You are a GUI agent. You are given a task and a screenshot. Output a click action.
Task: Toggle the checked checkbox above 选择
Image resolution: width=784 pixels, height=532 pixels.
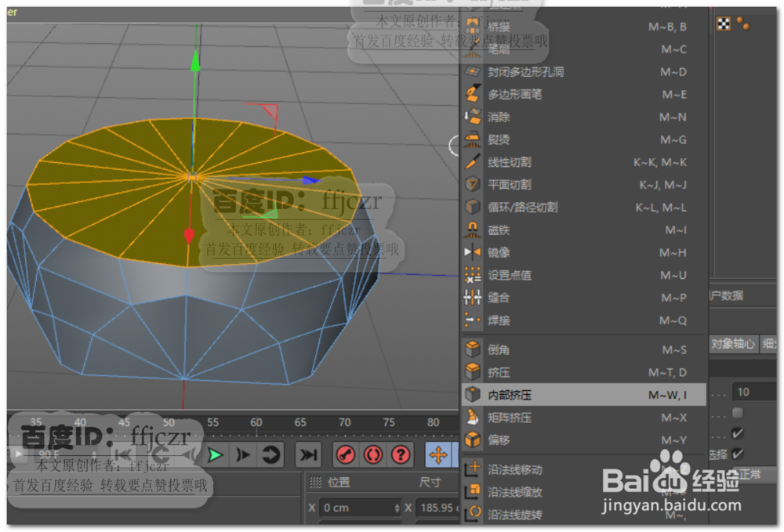click(738, 433)
